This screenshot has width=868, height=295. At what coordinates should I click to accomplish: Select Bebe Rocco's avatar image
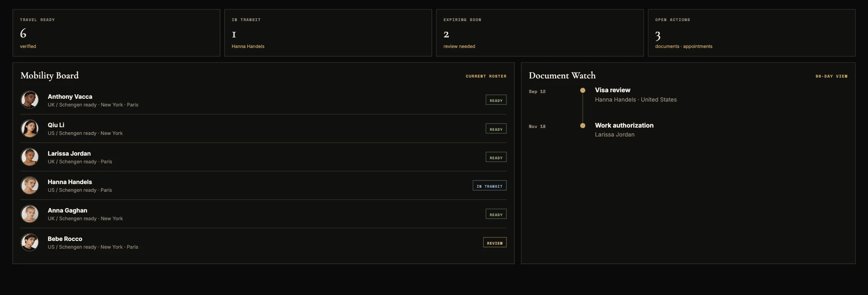tap(30, 242)
